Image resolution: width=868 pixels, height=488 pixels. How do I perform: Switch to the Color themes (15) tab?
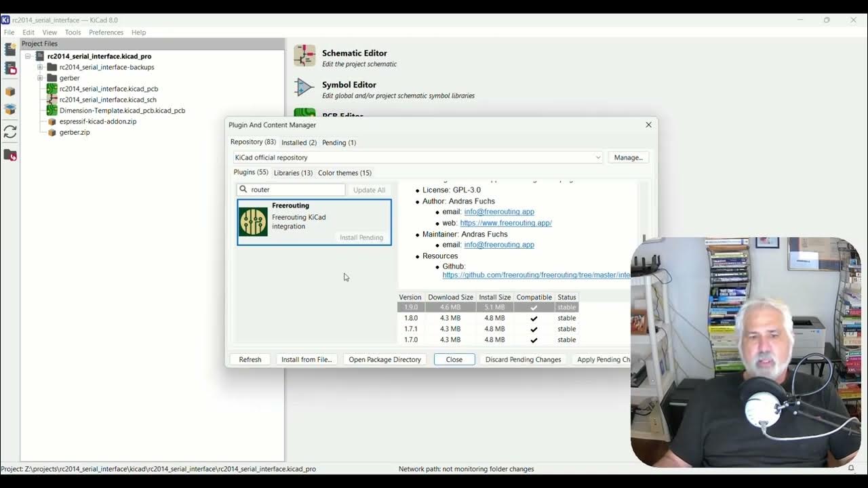click(x=344, y=173)
